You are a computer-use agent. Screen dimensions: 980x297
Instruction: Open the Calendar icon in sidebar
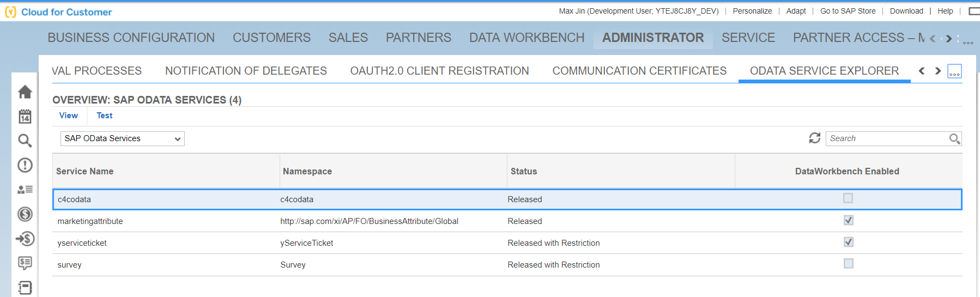tap(25, 116)
